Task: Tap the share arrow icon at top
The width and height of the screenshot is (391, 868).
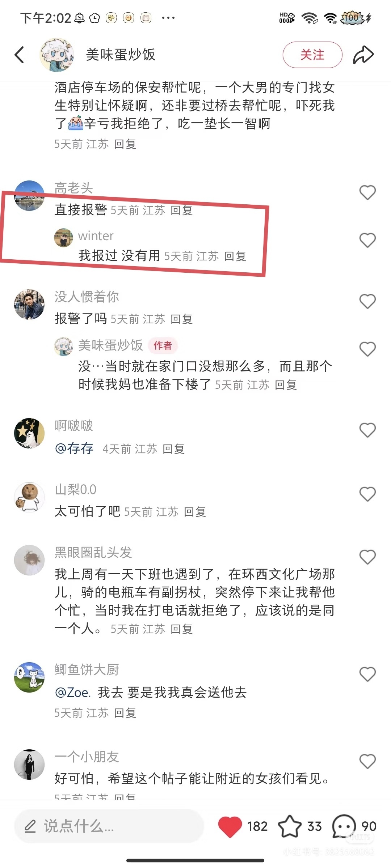Action: (x=363, y=55)
